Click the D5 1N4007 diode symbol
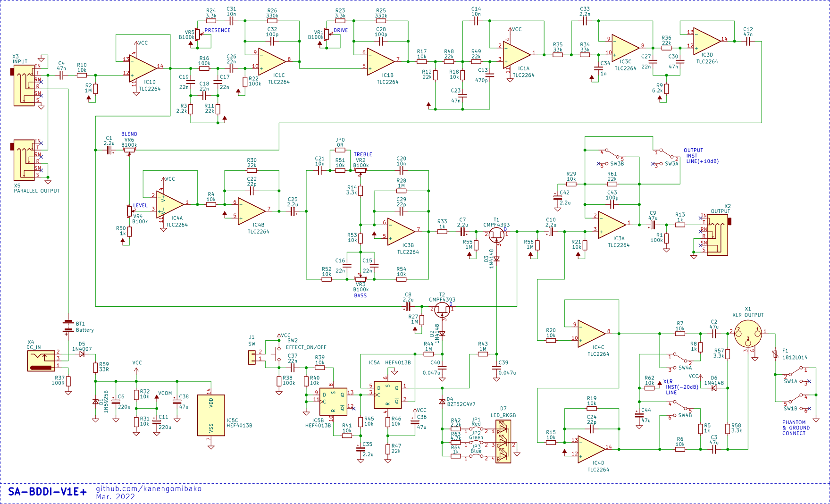830x504 pixels. (x=82, y=353)
